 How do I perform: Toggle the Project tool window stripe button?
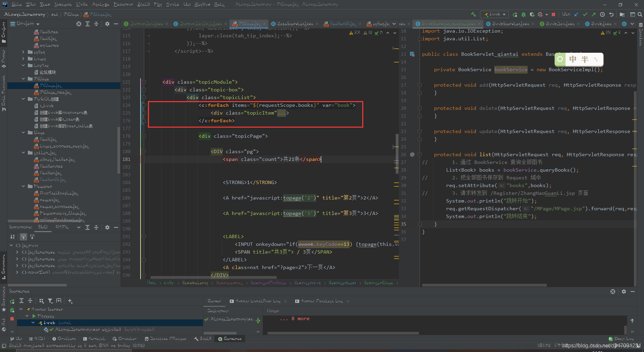4,32
